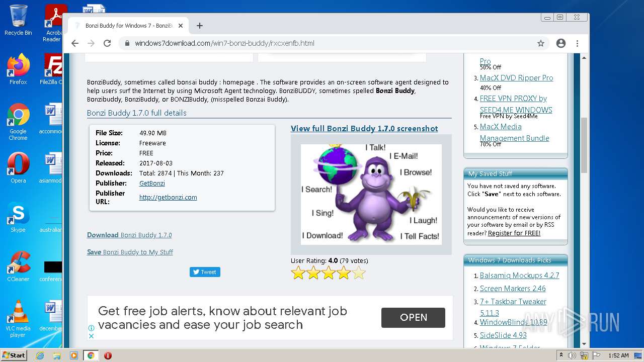Click Register for FREE! link
This screenshot has width=644, height=362.
coord(514,233)
